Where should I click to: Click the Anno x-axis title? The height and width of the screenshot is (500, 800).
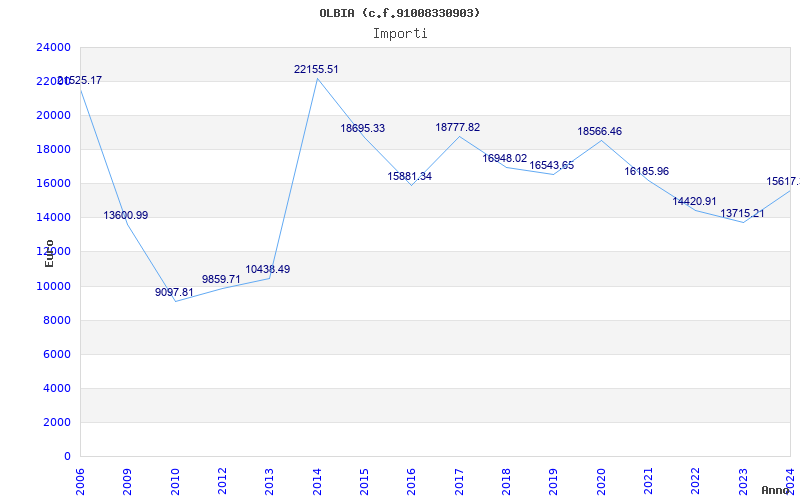point(775,490)
